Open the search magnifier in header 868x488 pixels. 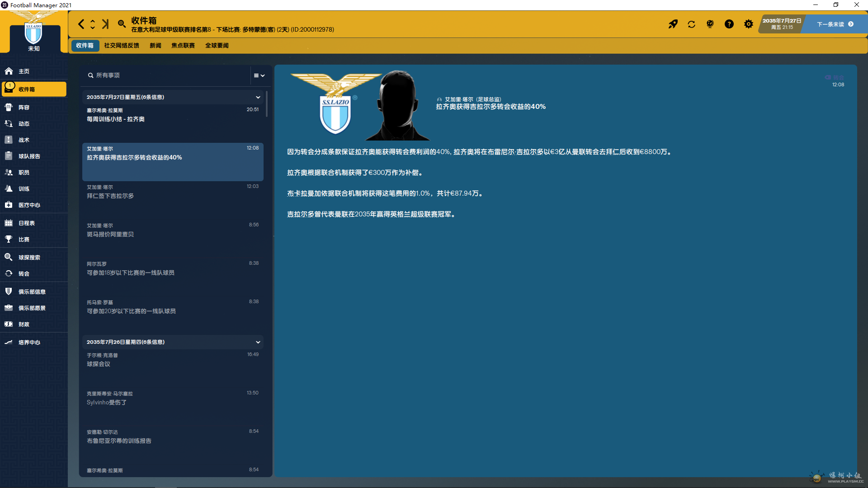pyautogui.click(x=122, y=24)
